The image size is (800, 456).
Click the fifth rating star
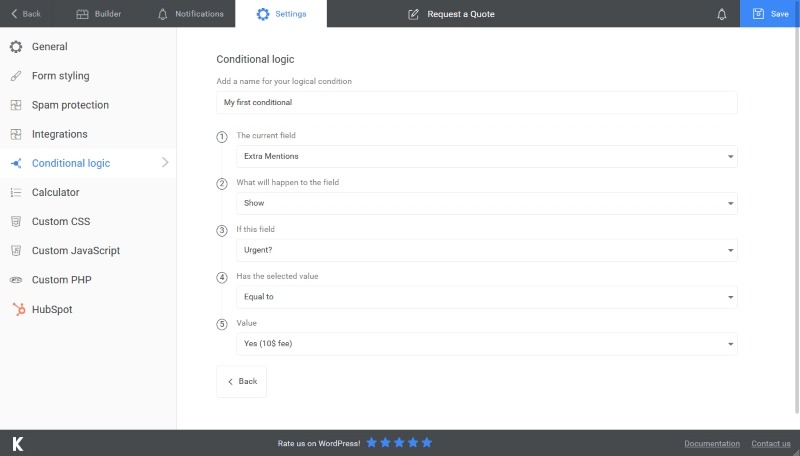(x=427, y=443)
